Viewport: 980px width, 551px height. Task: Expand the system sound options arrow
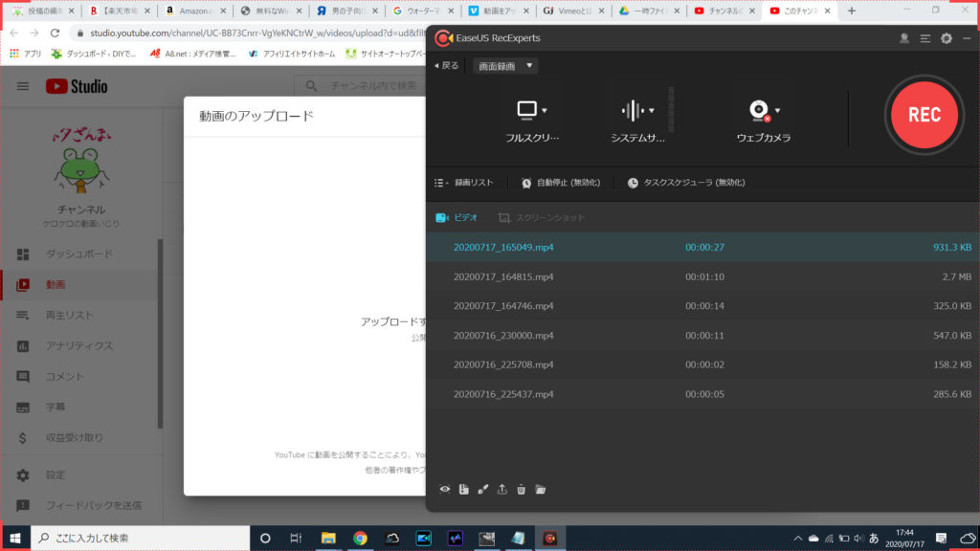(x=651, y=111)
